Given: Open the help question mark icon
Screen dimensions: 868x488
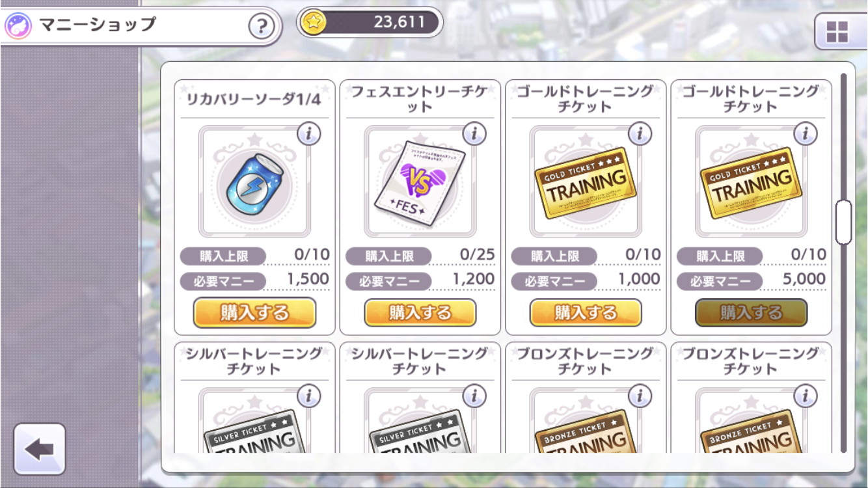Looking at the screenshot, I should point(261,27).
